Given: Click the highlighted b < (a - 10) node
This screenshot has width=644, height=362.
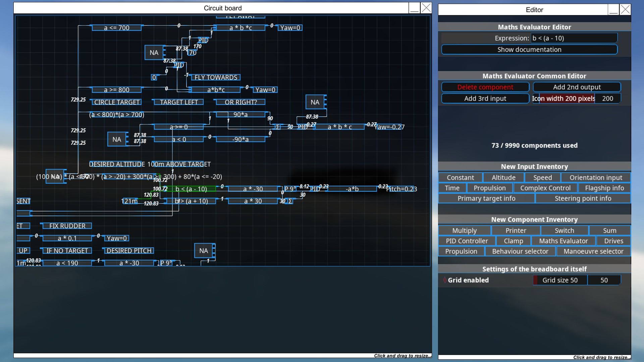Looking at the screenshot, I should 191,189.
